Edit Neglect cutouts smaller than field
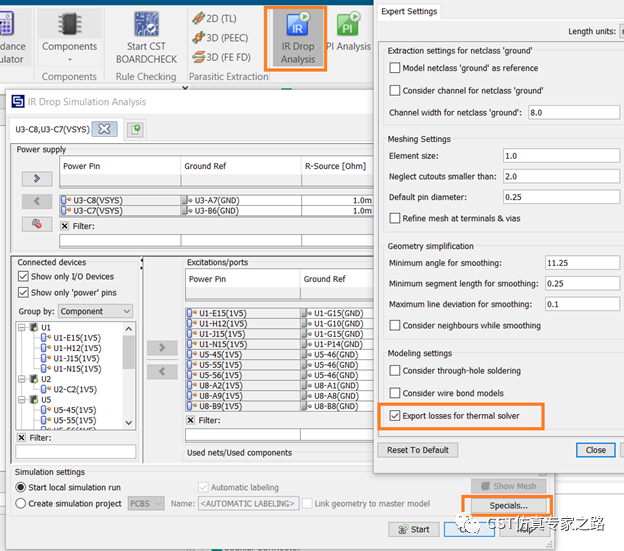This screenshot has width=624, height=551. point(561,176)
